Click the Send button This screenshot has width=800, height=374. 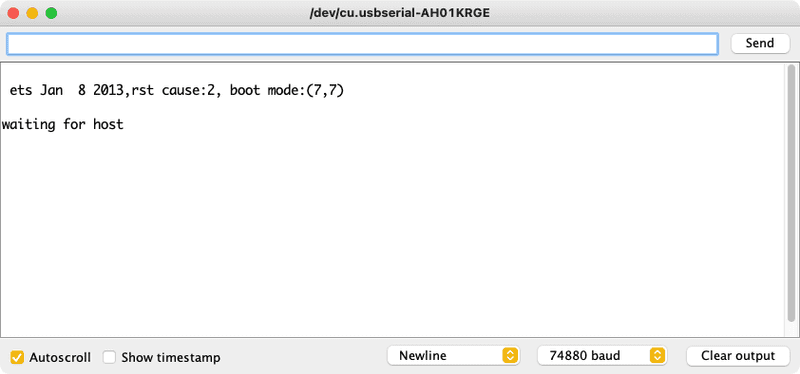[x=760, y=43]
